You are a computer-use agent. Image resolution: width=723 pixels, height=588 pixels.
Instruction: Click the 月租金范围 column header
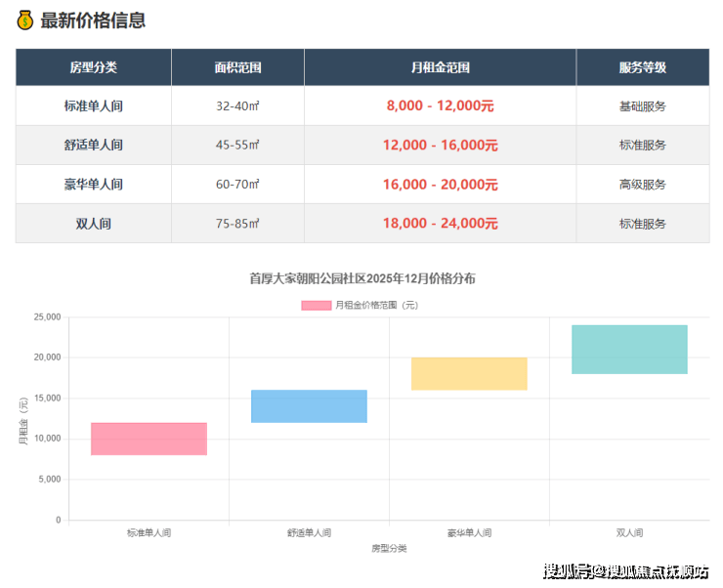pyautogui.click(x=440, y=67)
